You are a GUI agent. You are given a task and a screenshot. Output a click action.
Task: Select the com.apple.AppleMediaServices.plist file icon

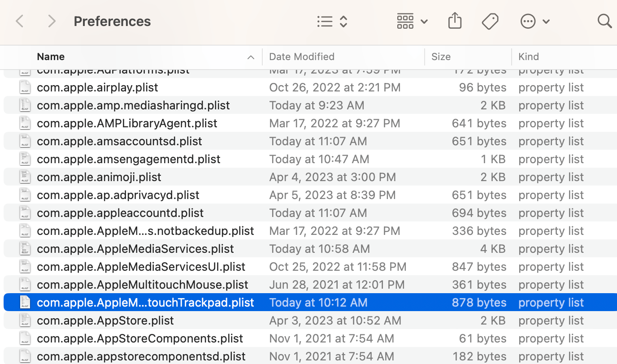pos(25,249)
